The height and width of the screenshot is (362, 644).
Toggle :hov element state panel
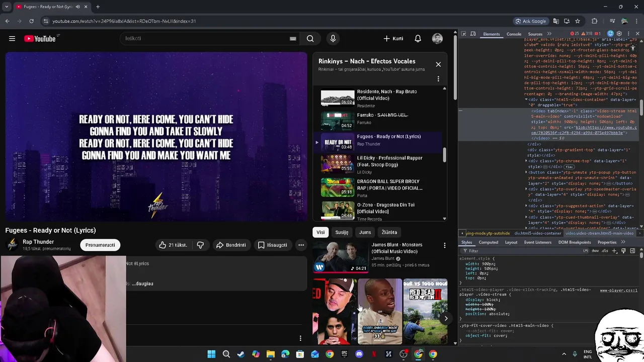coord(596,250)
